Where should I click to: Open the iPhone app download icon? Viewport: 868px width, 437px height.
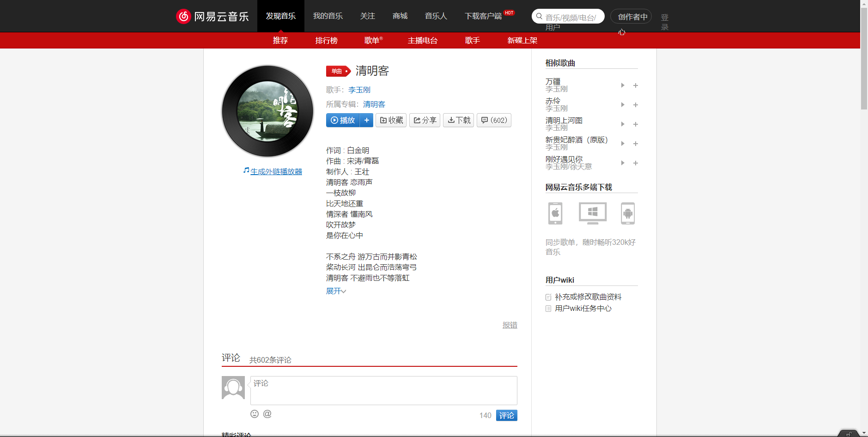tap(554, 213)
